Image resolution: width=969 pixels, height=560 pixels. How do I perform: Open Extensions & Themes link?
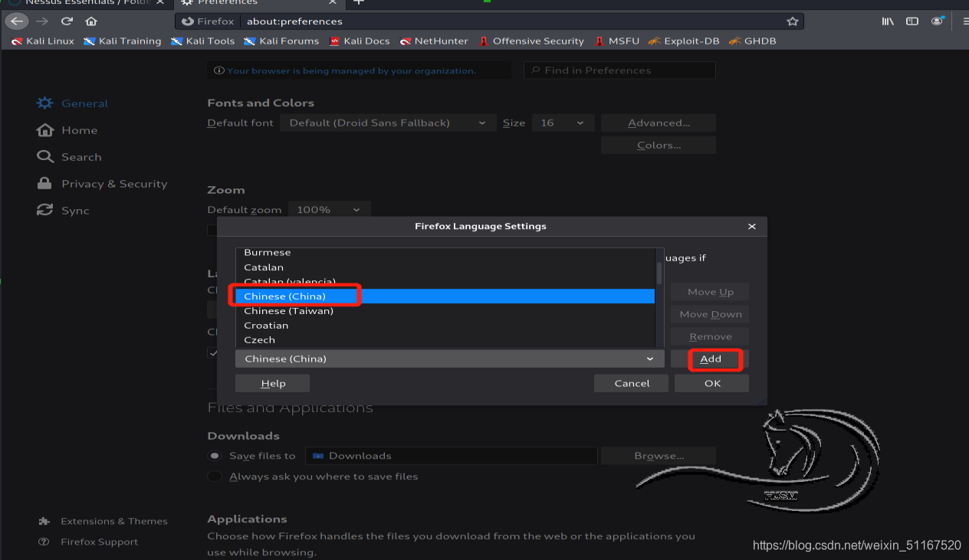tap(103, 521)
